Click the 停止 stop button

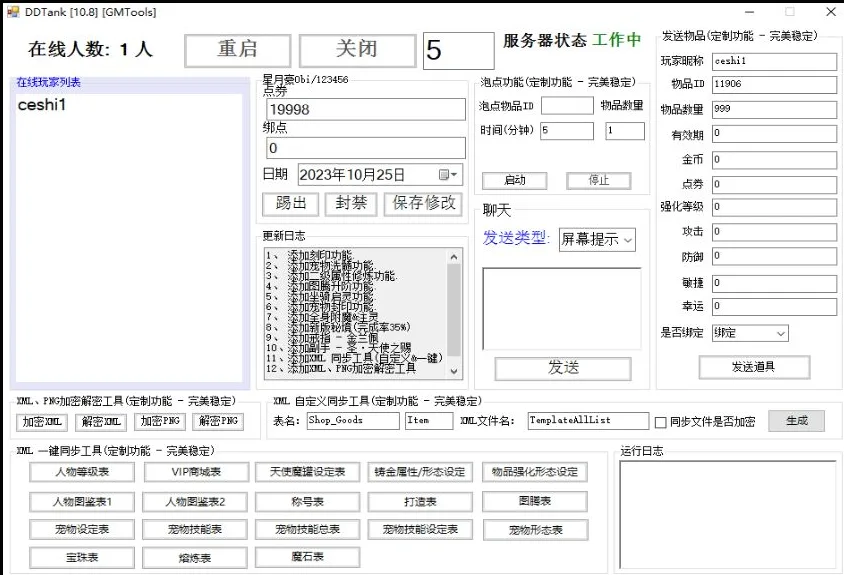click(x=599, y=180)
